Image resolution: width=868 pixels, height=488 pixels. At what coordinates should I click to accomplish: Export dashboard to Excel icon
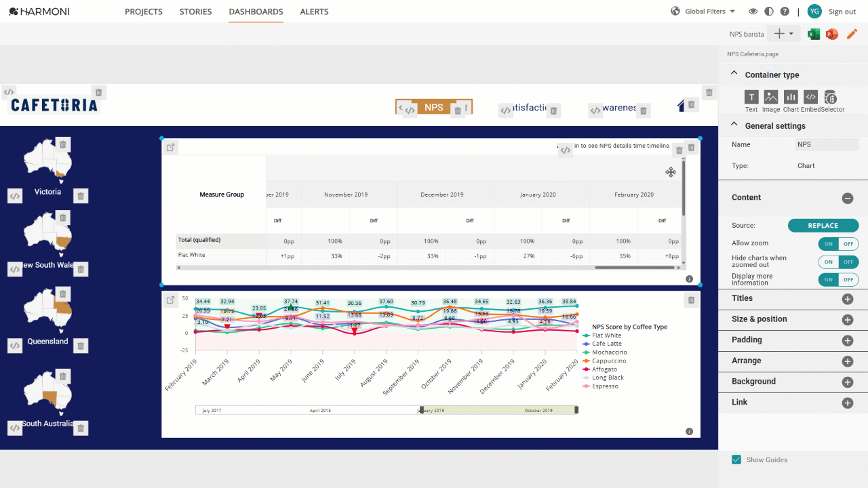pyautogui.click(x=814, y=34)
